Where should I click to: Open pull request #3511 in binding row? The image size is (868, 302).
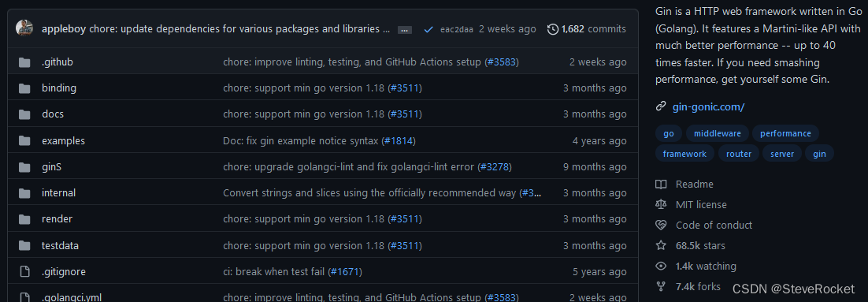click(405, 88)
